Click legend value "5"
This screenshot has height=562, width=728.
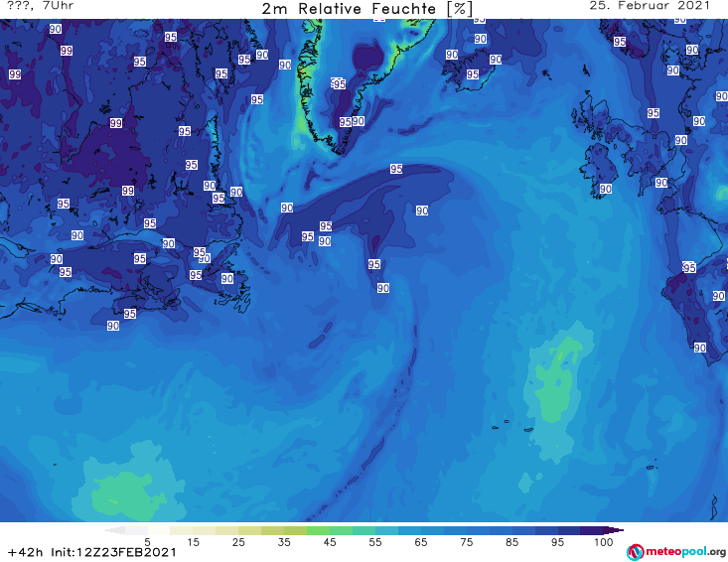(x=147, y=542)
